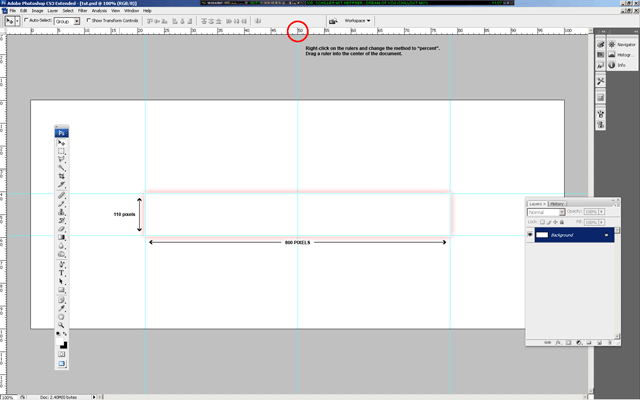Swap foreground and background colors
Viewport: 640px width, 400px height.
click(65, 334)
